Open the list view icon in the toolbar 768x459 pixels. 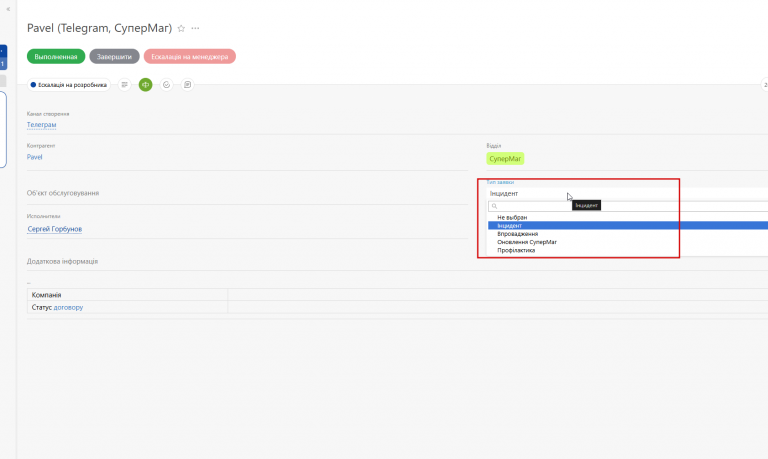point(124,85)
